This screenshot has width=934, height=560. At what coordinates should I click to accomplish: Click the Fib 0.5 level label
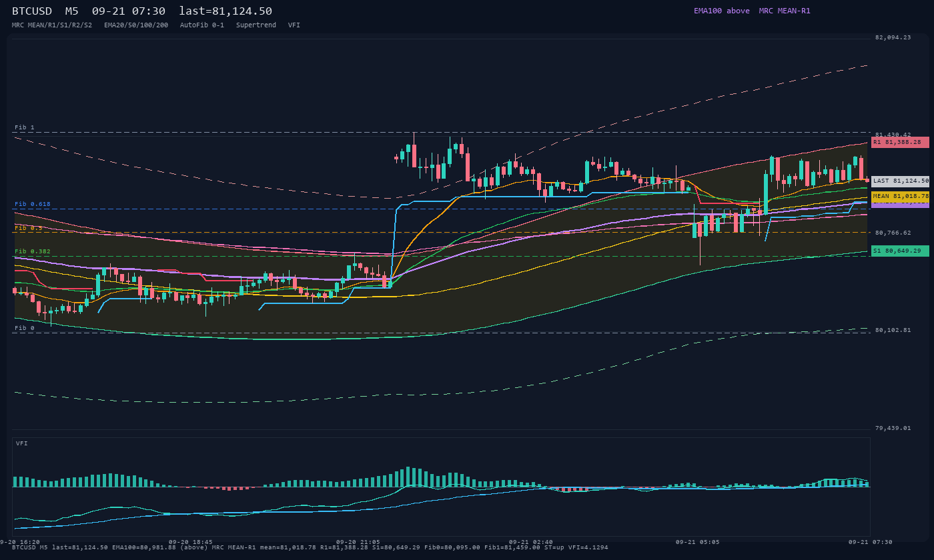click(x=29, y=228)
